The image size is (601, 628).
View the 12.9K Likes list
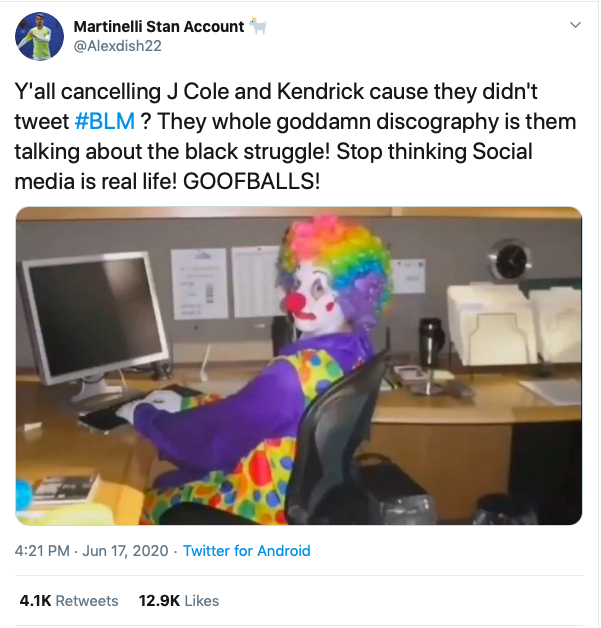point(179,601)
